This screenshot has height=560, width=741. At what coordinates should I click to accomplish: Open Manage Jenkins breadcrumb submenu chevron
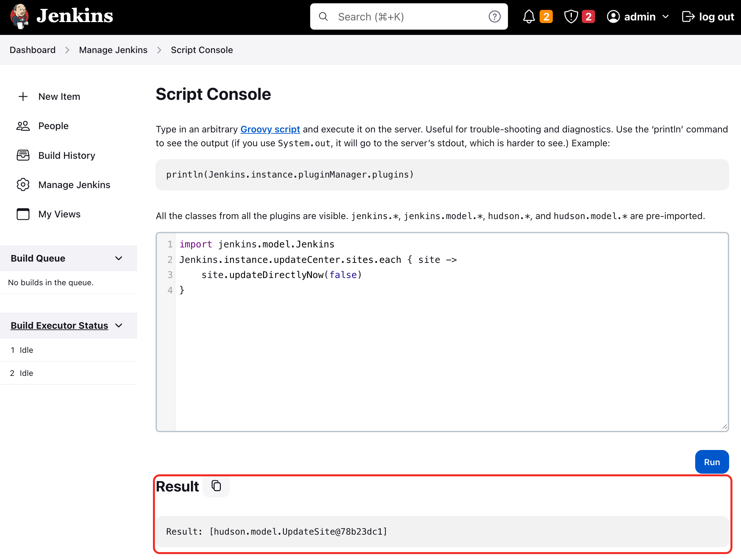159,50
